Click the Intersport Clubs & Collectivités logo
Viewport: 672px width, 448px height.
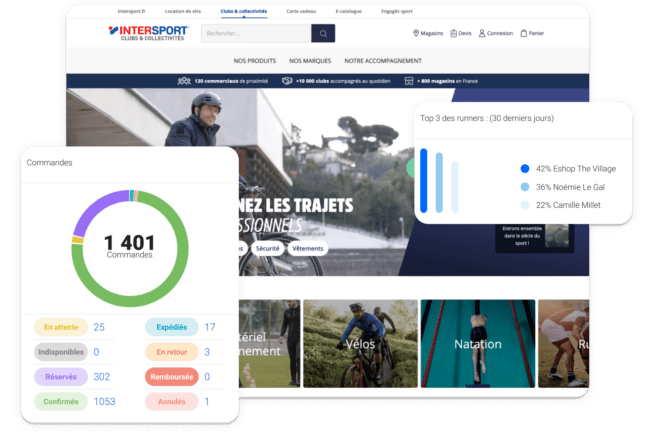click(x=148, y=33)
